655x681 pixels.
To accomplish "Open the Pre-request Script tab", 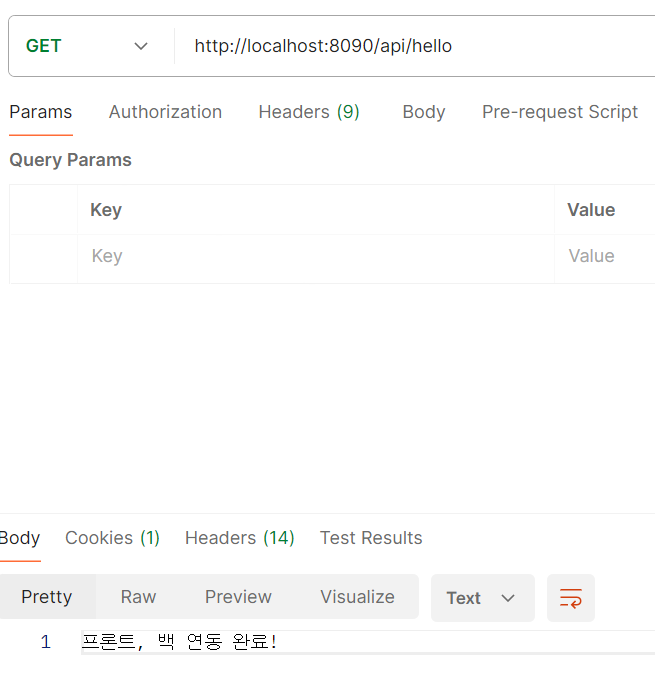I will (559, 112).
